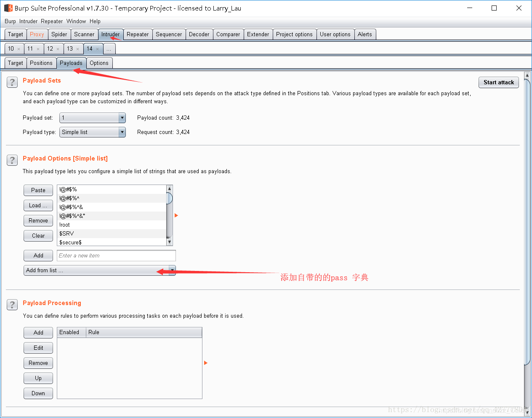Open the Repeater menu
532x418 pixels.
52,21
